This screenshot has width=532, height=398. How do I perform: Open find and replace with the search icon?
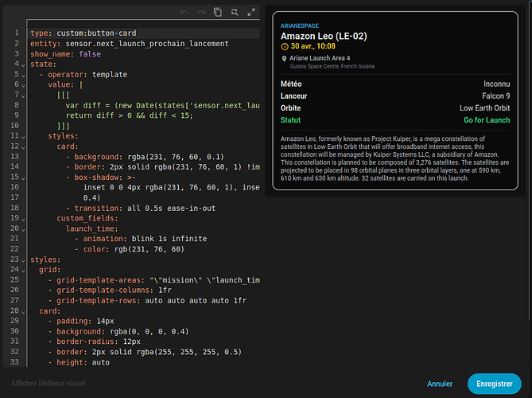pos(235,13)
